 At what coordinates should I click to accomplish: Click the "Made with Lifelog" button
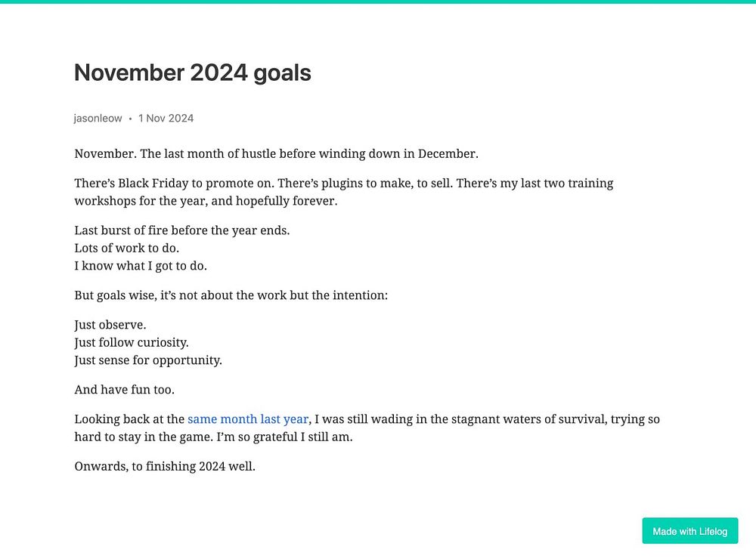click(689, 531)
